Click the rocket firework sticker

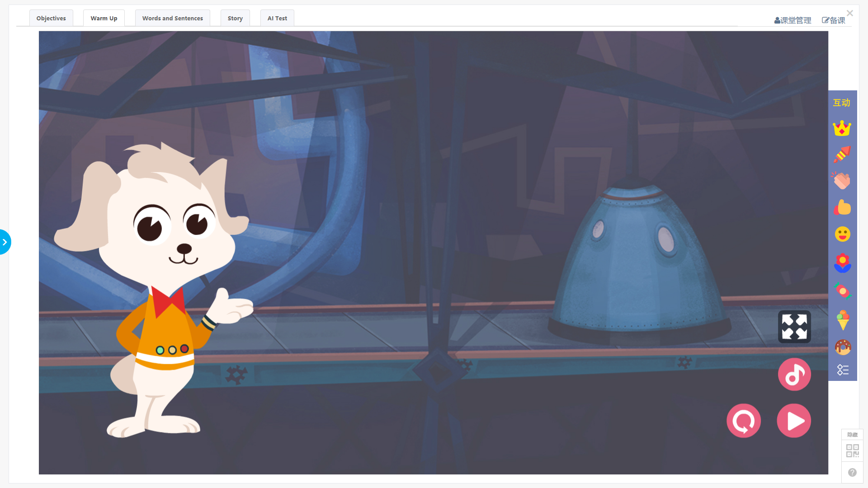tap(842, 155)
